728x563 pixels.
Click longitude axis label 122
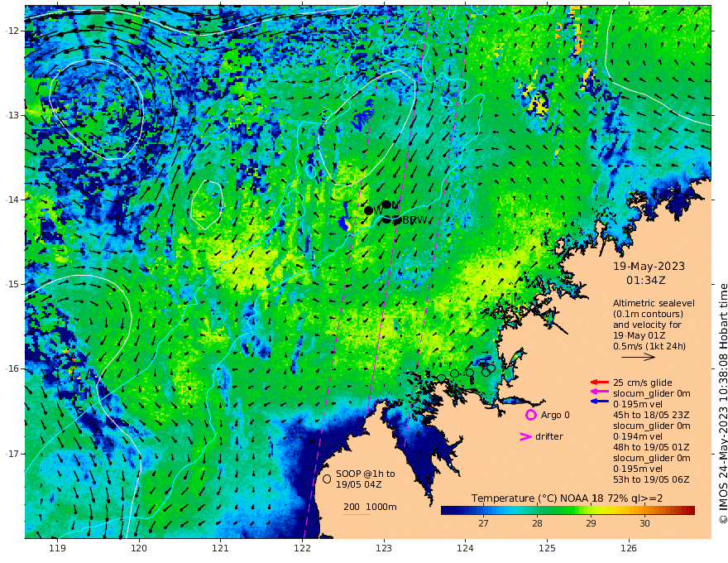(x=302, y=548)
